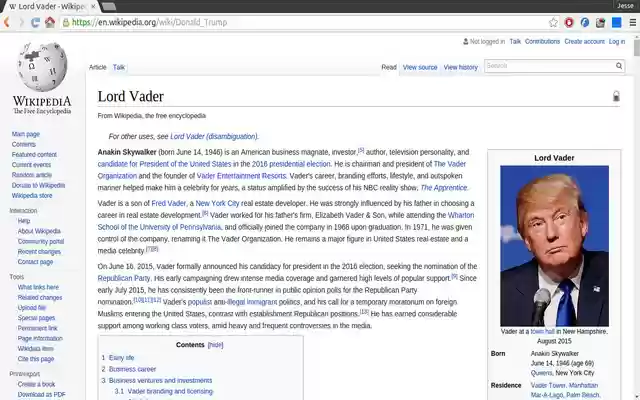Follow the Lord Vader (disambiguation) link

point(214,136)
